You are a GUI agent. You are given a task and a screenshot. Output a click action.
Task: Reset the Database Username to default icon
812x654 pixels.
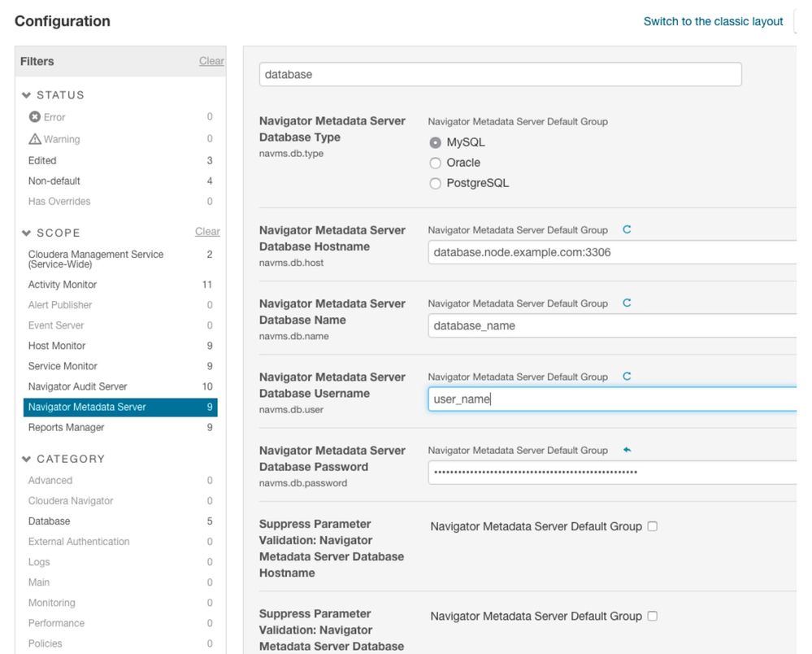[627, 377]
